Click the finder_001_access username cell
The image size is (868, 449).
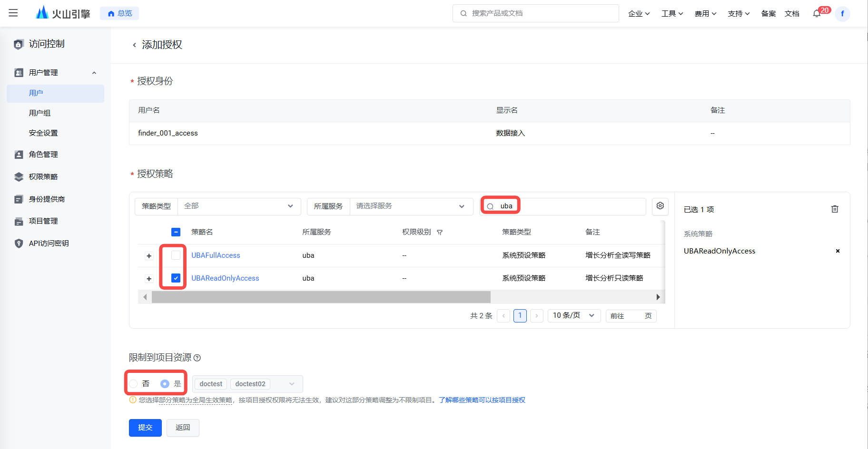[168, 133]
